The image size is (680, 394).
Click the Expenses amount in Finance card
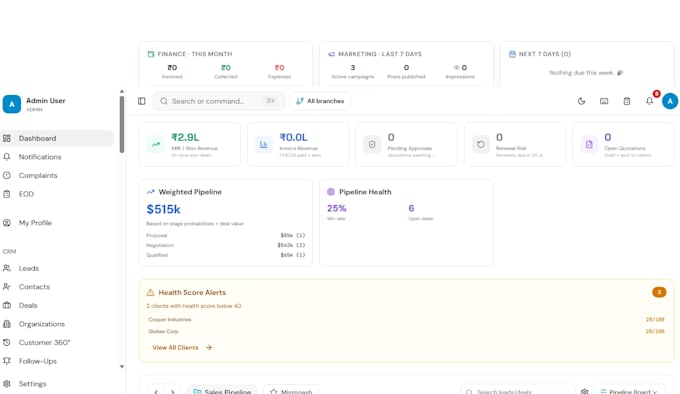(280, 68)
